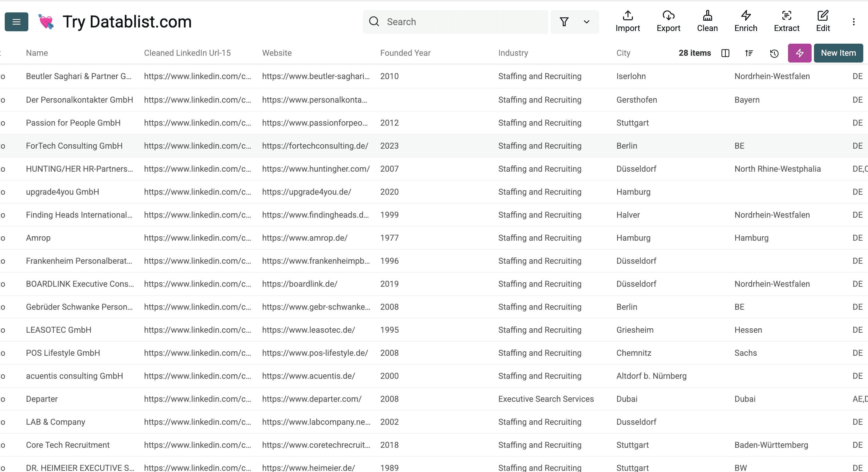Click the purple lightning action button
868x472 pixels.
(799, 53)
